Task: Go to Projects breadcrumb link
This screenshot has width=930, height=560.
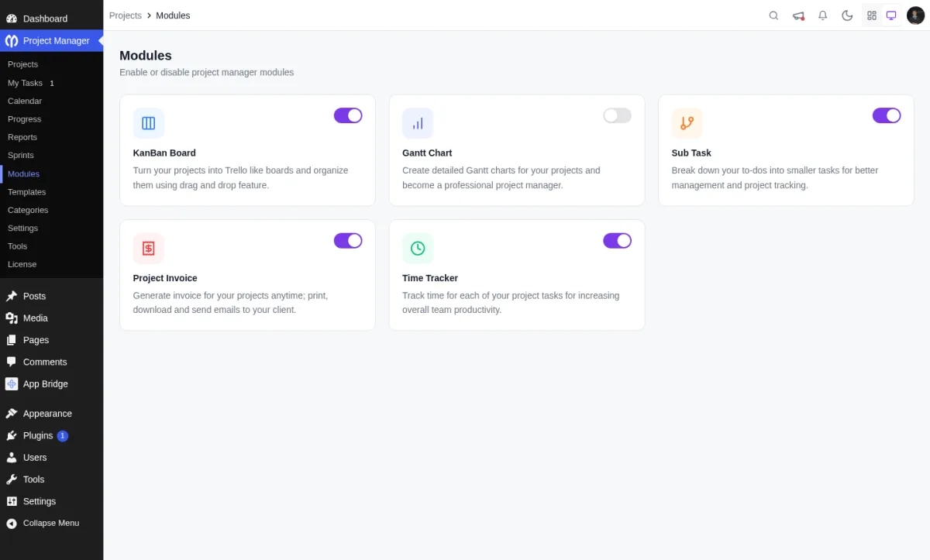Action: pos(126,15)
